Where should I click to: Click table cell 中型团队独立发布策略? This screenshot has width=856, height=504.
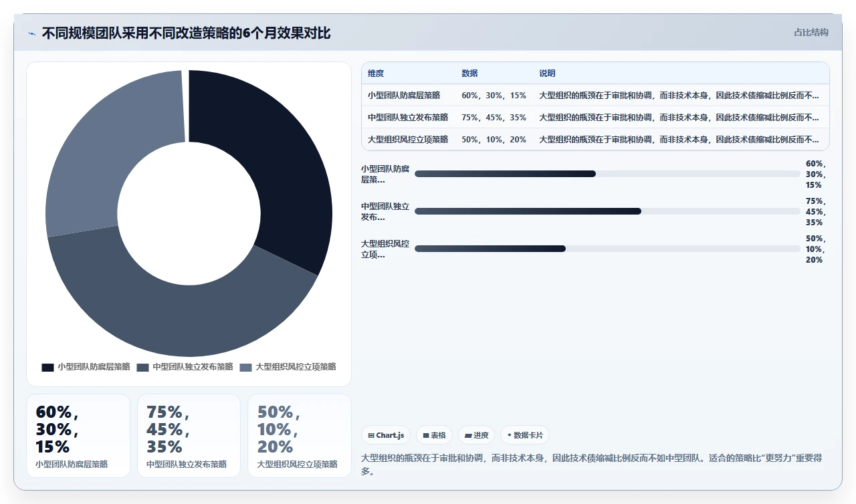(x=408, y=118)
